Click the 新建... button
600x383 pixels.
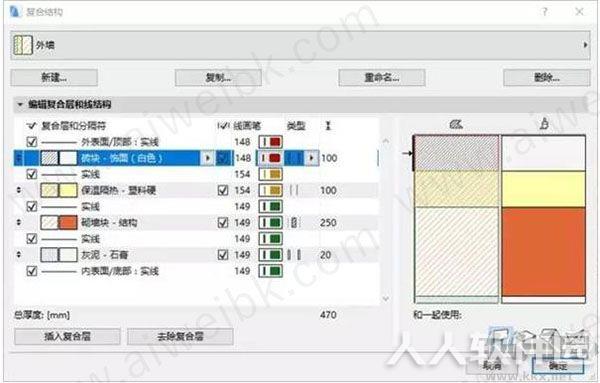pyautogui.click(x=54, y=78)
